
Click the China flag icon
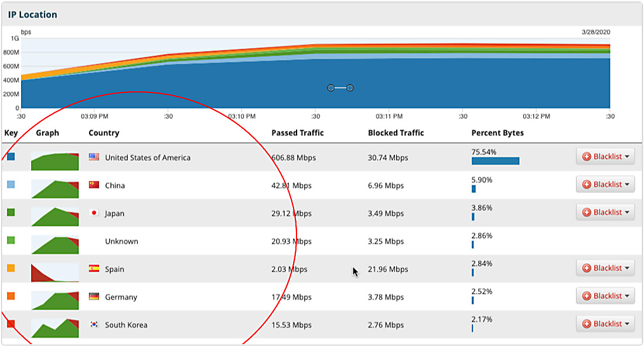tap(94, 185)
